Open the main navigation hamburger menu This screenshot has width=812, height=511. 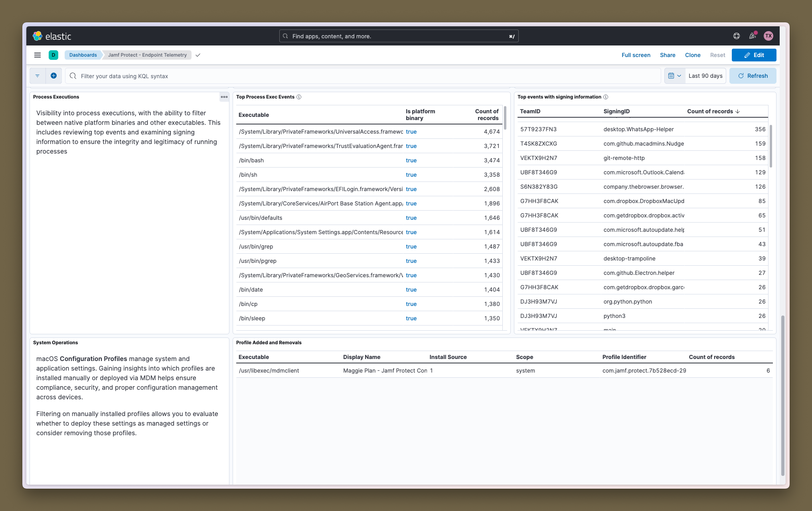click(x=38, y=55)
